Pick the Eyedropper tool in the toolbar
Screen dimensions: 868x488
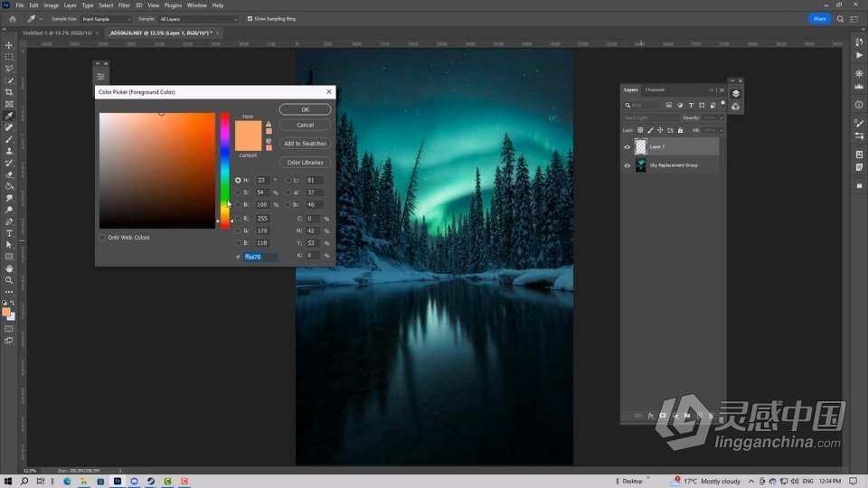(9, 116)
